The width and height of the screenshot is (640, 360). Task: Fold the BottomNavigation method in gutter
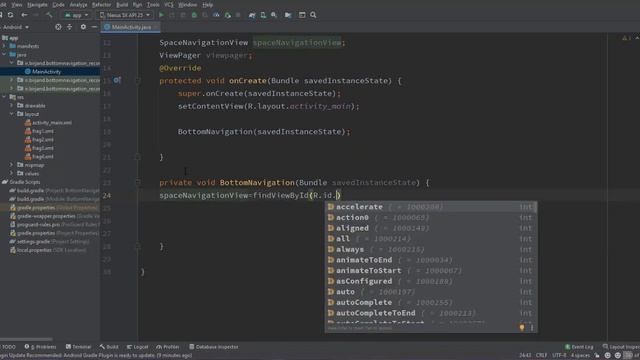coord(138,182)
